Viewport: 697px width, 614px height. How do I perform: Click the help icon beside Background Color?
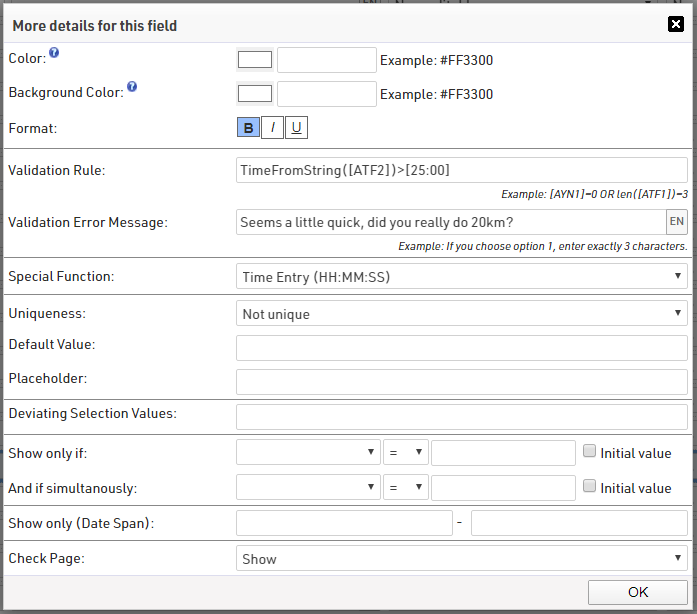point(132,87)
